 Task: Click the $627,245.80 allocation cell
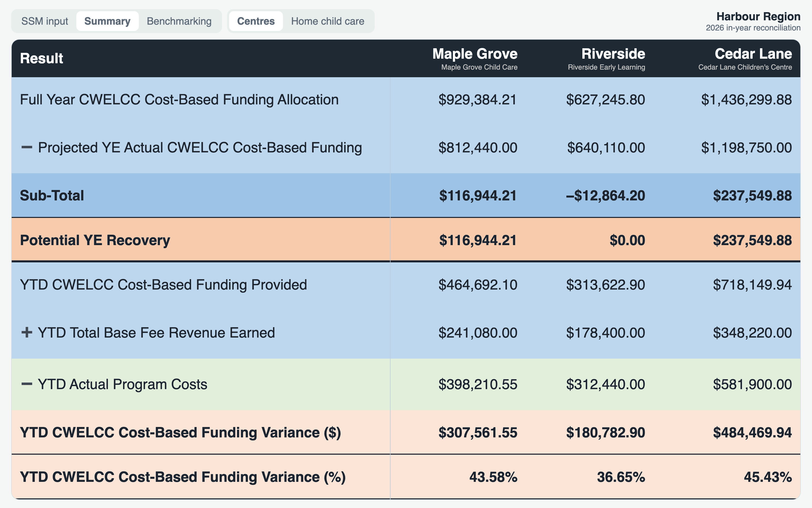click(x=605, y=100)
